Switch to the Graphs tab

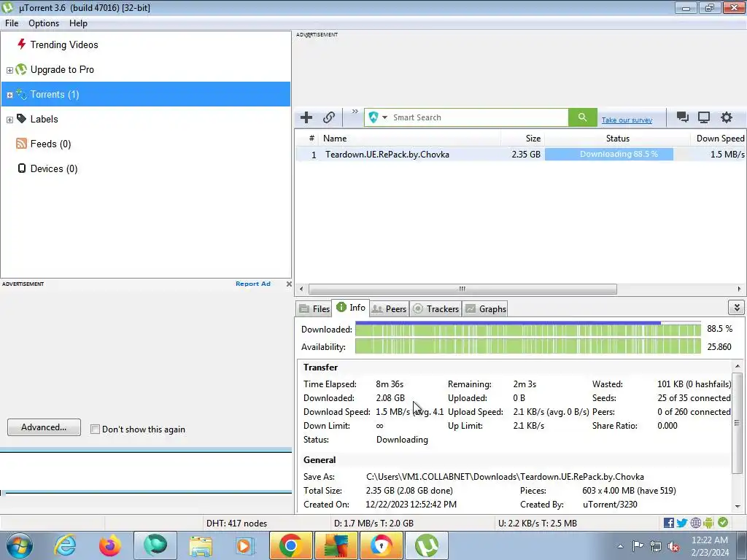click(x=485, y=308)
